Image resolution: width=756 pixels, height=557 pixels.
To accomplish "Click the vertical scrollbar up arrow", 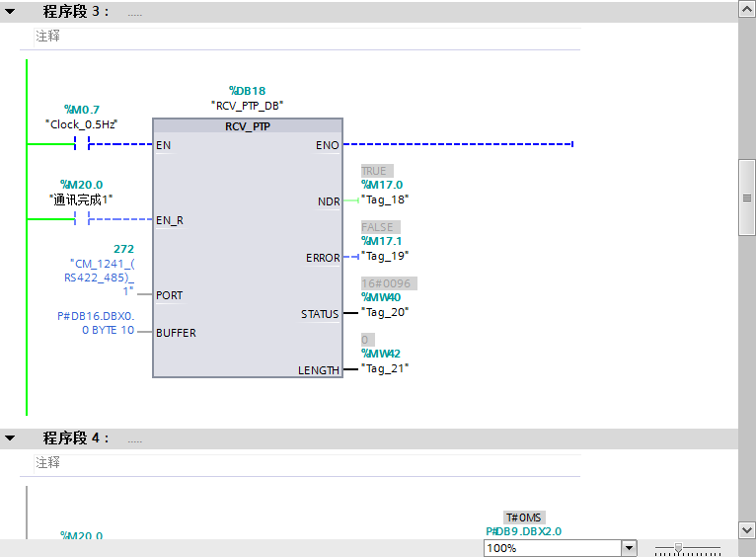I will tap(747, 9).
